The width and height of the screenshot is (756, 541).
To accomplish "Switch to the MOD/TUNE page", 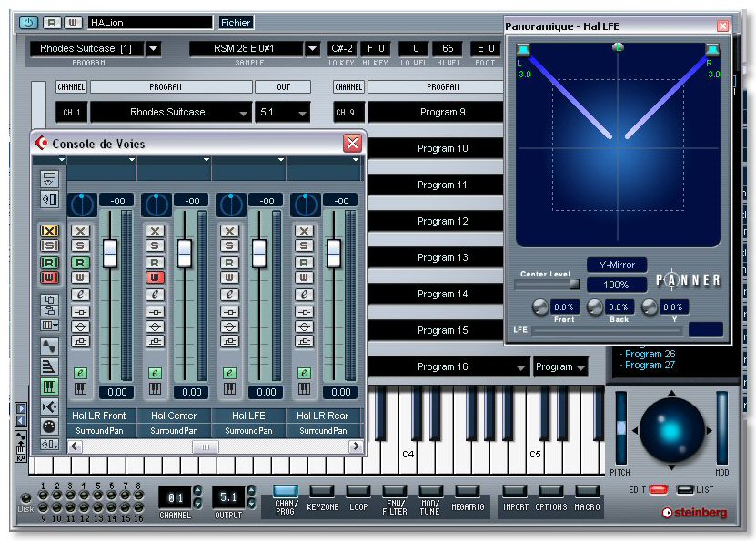I will (430, 491).
